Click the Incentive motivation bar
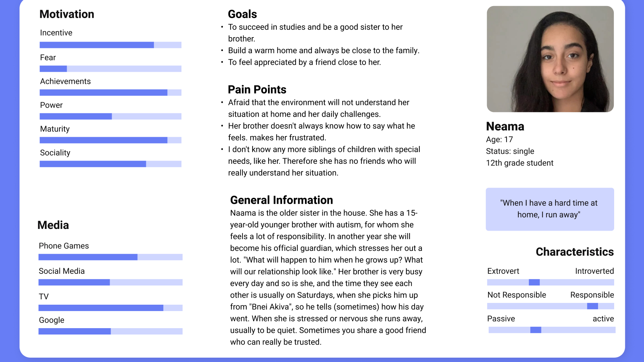Viewport: 644px width, 362px height. click(110, 45)
